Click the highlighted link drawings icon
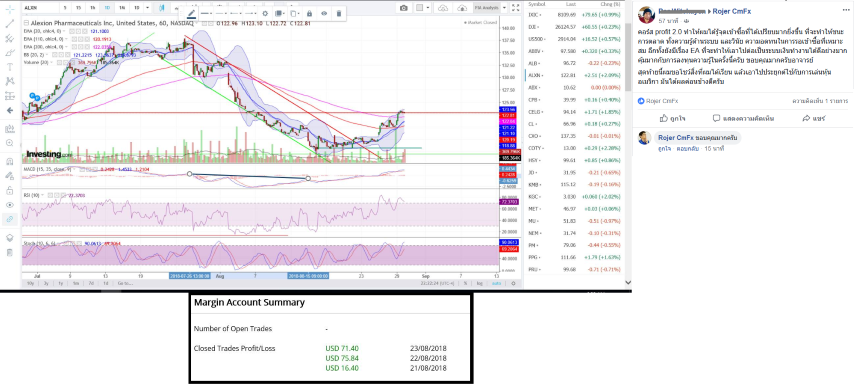854x386 pixels. [9, 219]
